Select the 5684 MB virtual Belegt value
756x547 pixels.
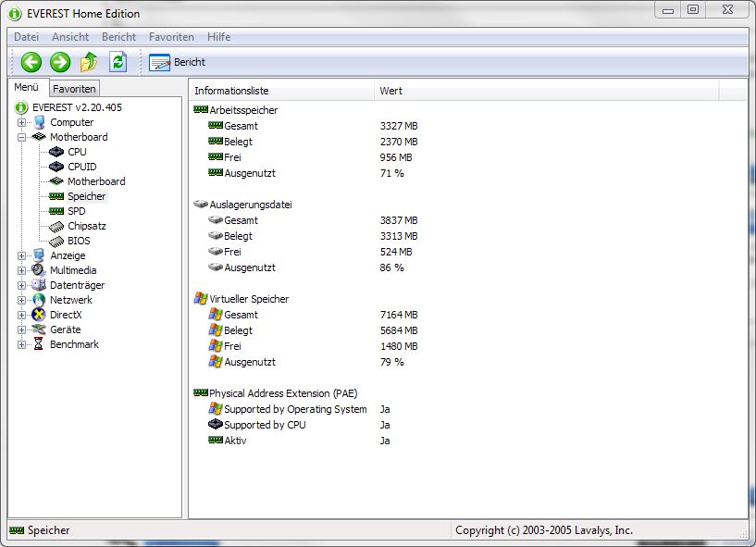pos(399,330)
